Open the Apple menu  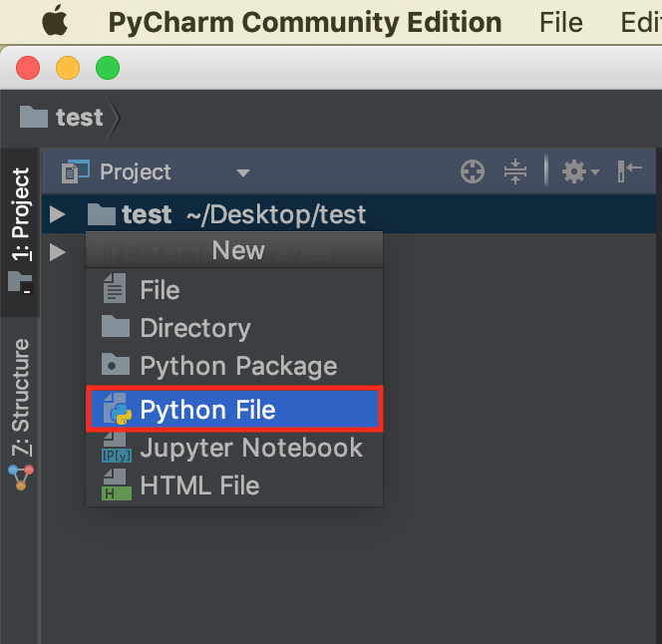pos(53,21)
